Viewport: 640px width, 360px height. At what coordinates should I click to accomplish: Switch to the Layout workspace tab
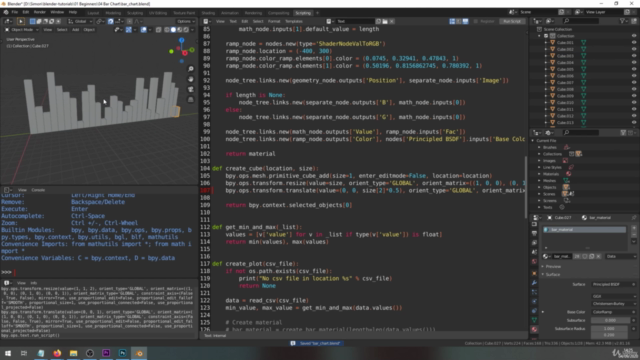93,13
